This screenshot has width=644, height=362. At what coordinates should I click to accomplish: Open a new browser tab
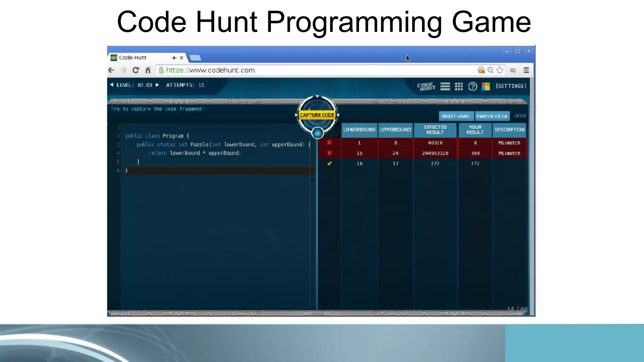pyautogui.click(x=195, y=58)
